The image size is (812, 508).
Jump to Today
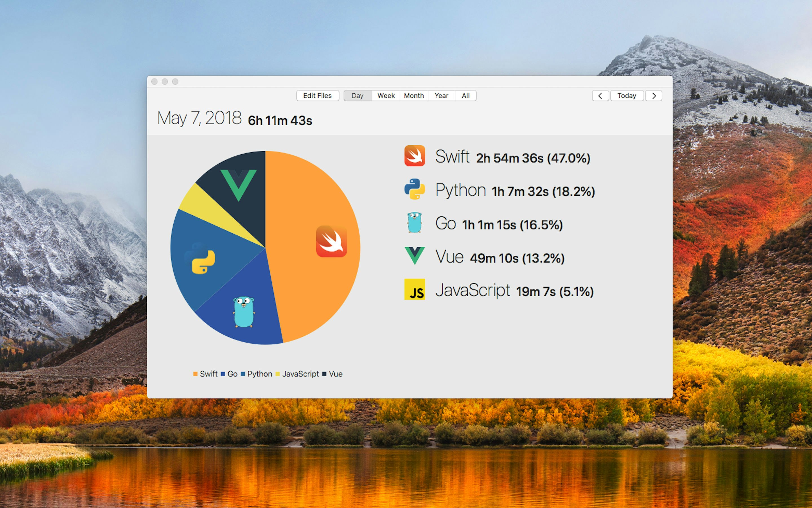point(627,96)
